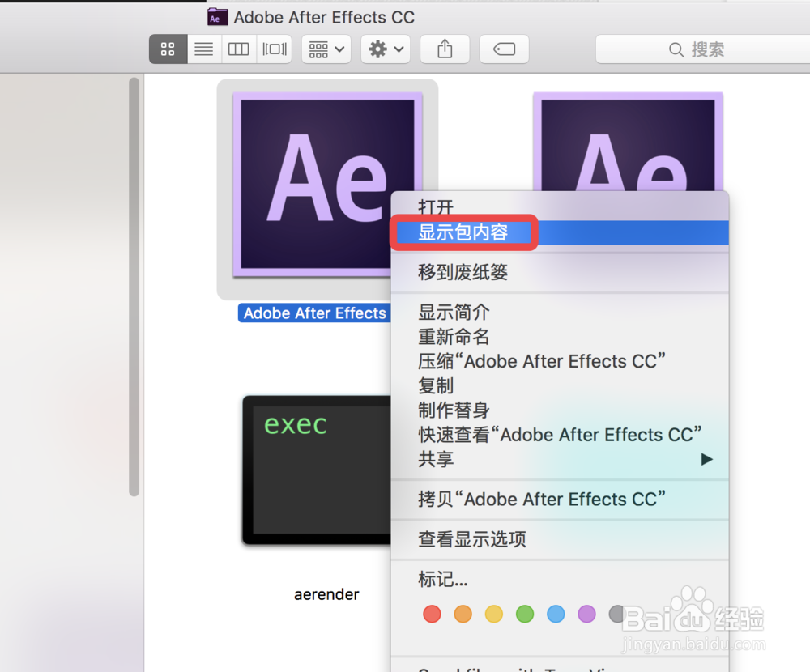The width and height of the screenshot is (810, 672).
Task: Expand the 共享 submenu arrow
Action: pyautogui.click(x=706, y=459)
